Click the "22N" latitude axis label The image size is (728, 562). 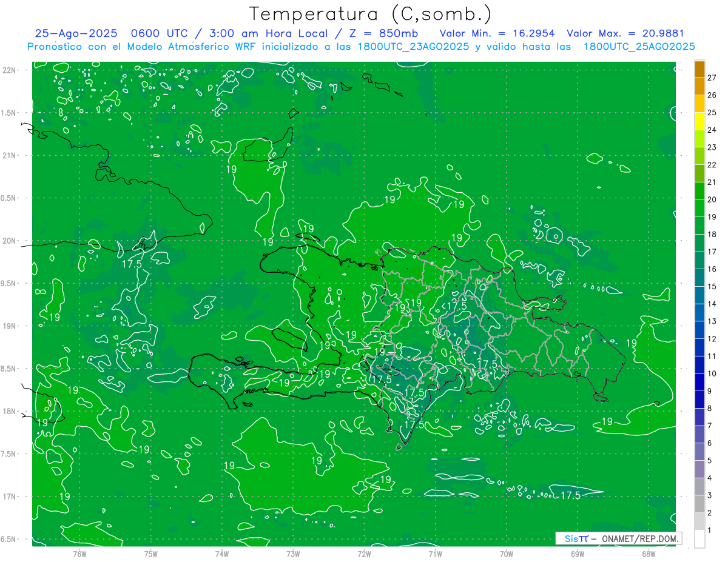pos(10,70)
